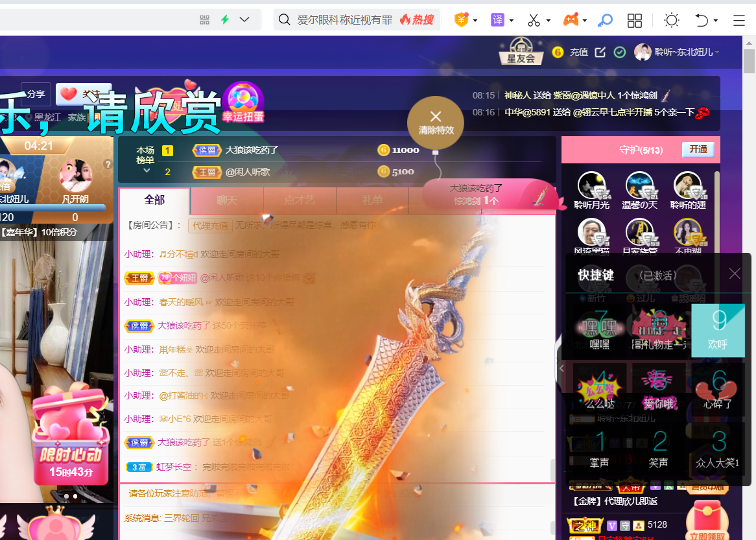Click the green checkmark icon in header
756x540 pixels.
620,52
